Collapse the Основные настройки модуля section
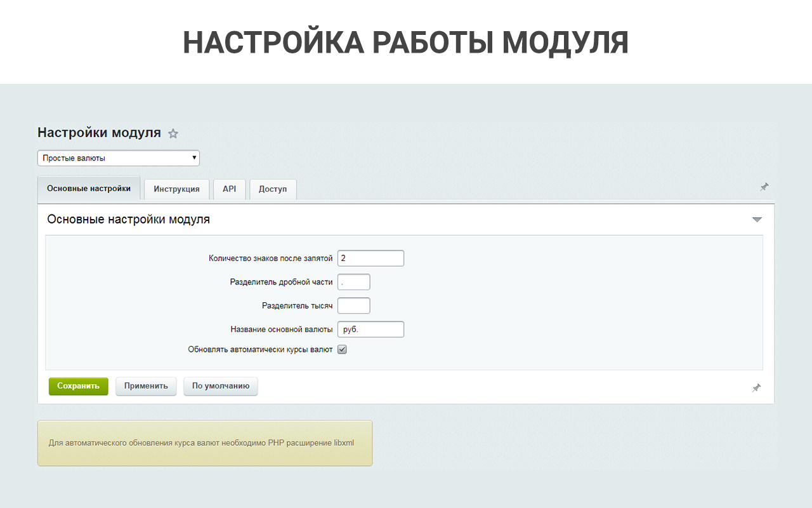812x508 pixels. point(756,220)
